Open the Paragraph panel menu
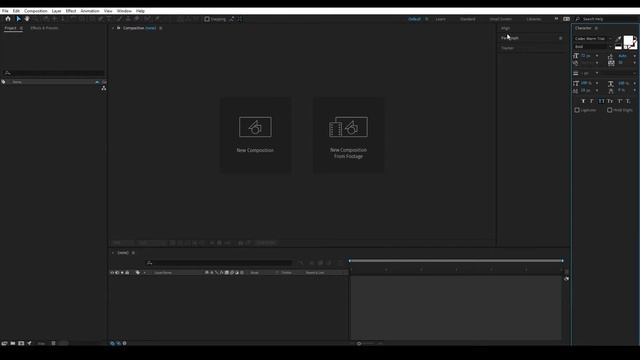The image size is (640, 360). coord(560,38)
